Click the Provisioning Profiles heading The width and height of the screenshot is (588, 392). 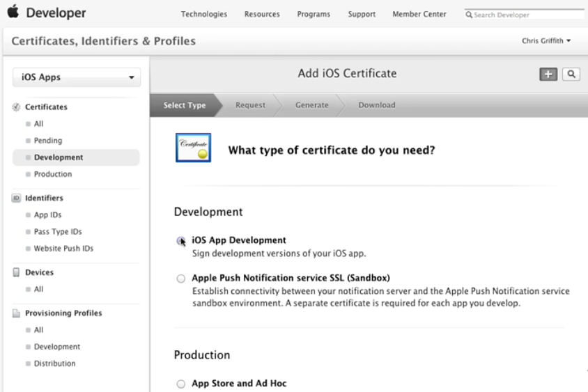click(x=63, y=313)
